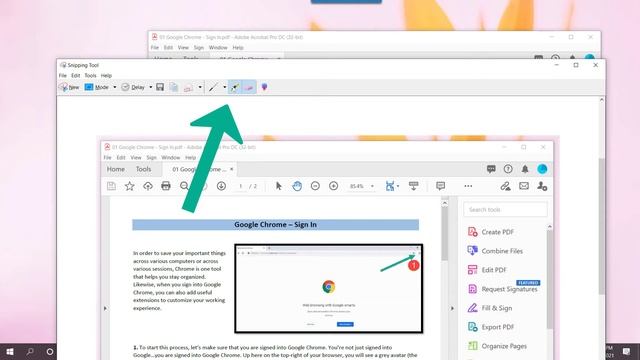Screen dimensions: 640x360
Task: Open Sign menu in background Acrobat window
Action: [x=199, y=48]
